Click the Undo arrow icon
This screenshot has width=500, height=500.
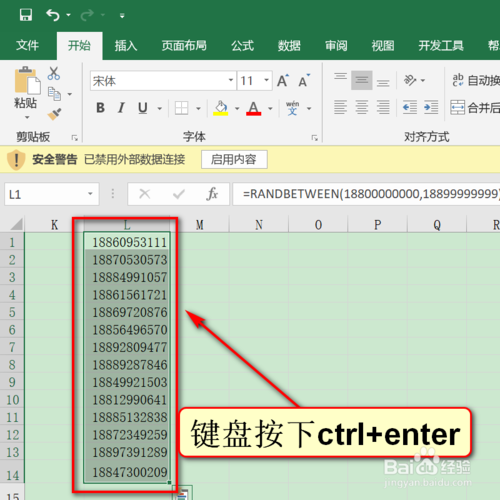[x=53, y=15]
